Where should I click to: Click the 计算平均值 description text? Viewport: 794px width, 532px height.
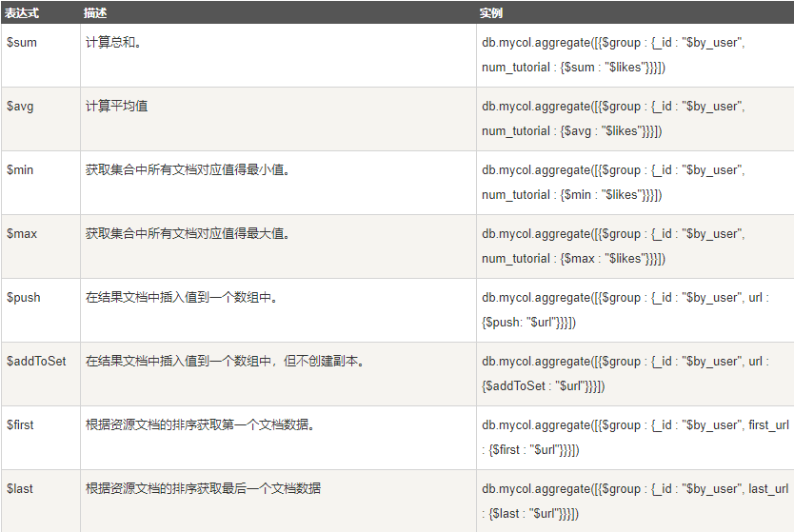point(116,107)
